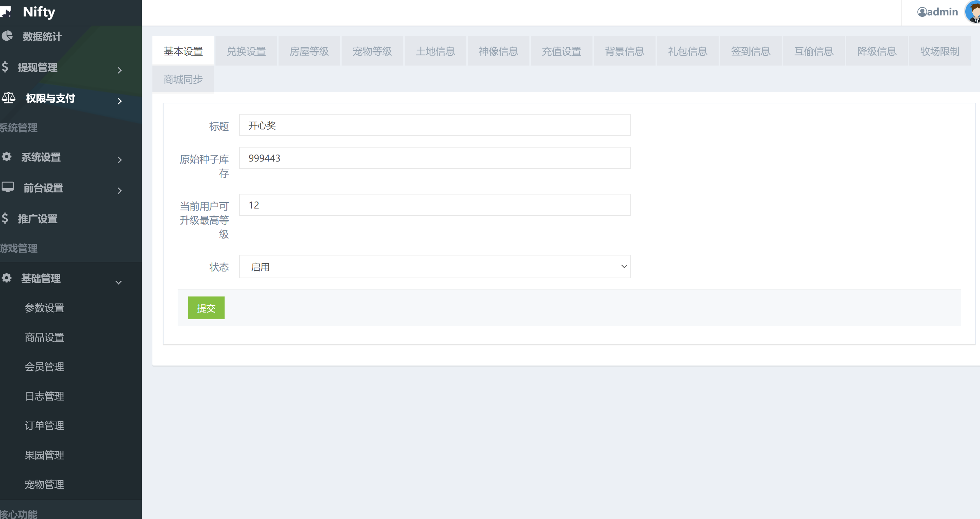
Task: Click the dollar icon next to 提现管理
Action: [5, 67]
